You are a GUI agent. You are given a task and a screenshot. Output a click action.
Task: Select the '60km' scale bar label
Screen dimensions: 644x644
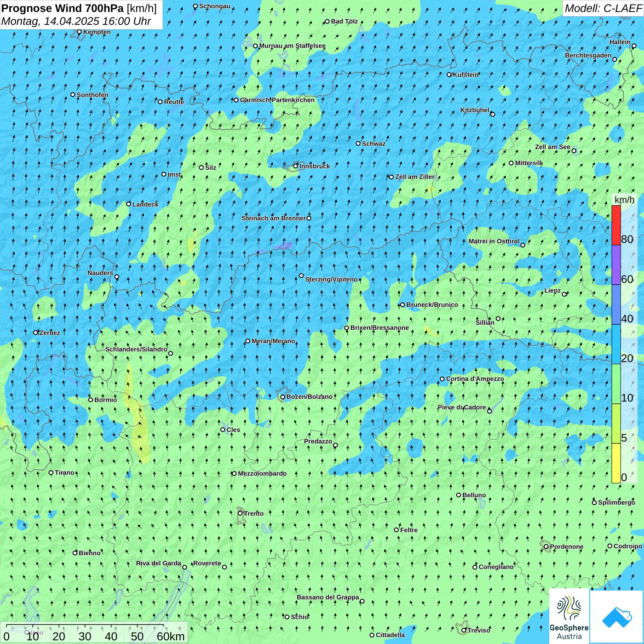pos(171,636)
